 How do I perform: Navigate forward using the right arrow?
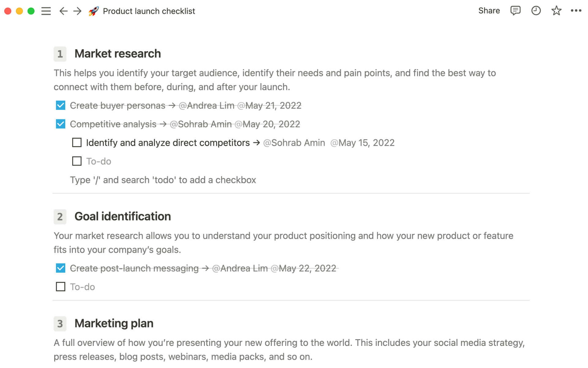pos(77,11)
